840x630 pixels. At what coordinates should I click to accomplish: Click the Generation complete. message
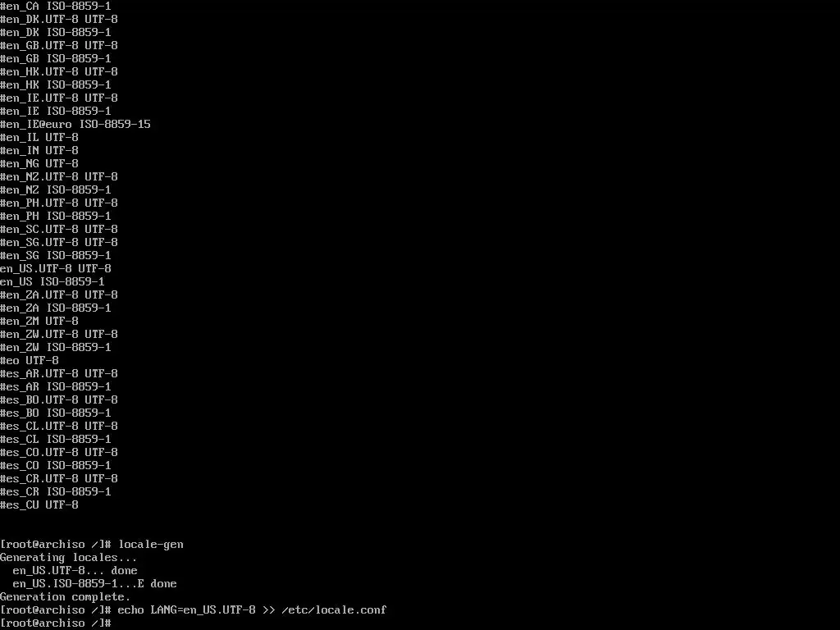point(66,597)
